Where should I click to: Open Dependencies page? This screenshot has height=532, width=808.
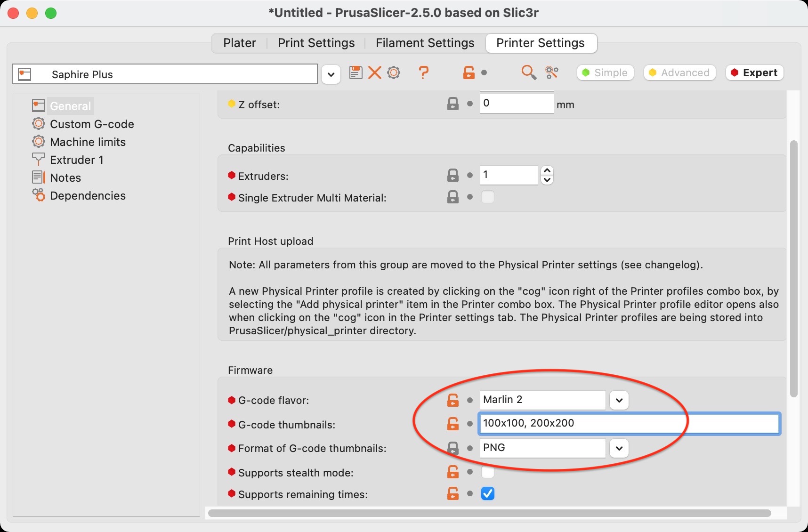[88, 195]
